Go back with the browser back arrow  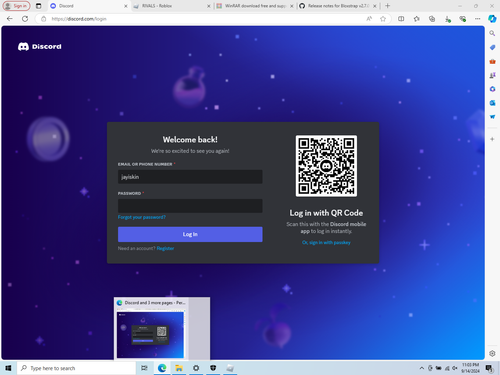[x=10, y=19]
